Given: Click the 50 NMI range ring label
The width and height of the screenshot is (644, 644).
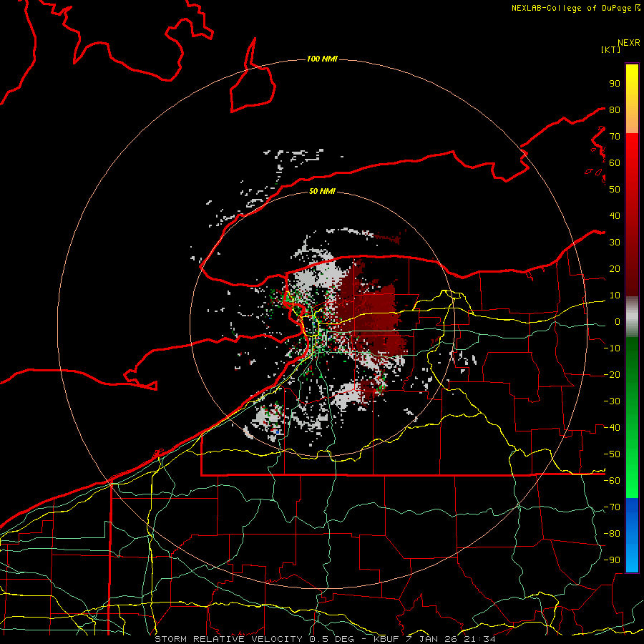Looking at the screenshot, I should (322, 191).
